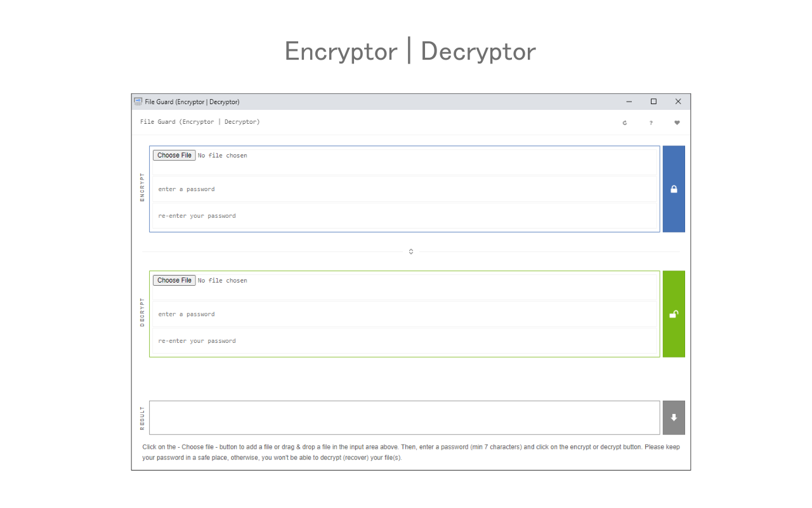Click 'No file chosen' in Decrypt section
This screenshot has width=812, height=508.
(223, 281)
